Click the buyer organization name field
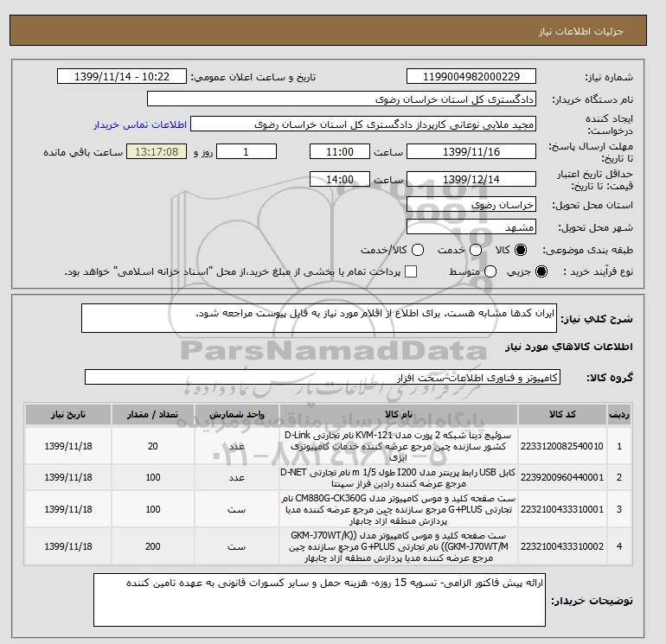 [342, 99]
